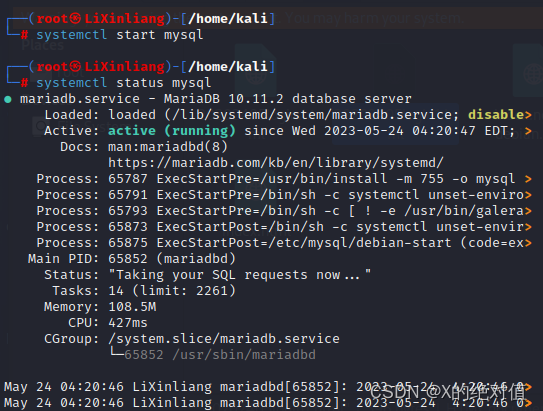The height and width of the screenshot is (411, 543).
Task: Click the truncation arrow on the 65787 line
Action: [x=528, y=179]
